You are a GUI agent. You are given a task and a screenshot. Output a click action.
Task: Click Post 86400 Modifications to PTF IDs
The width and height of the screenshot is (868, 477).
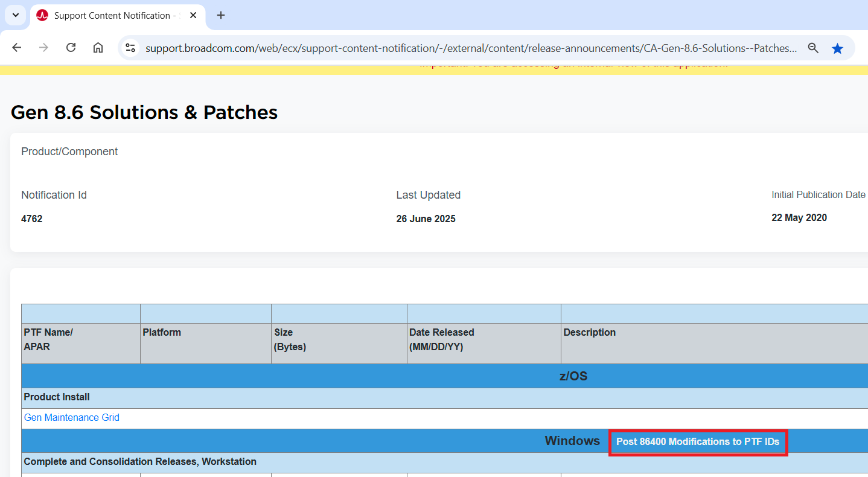click(698, 442)
